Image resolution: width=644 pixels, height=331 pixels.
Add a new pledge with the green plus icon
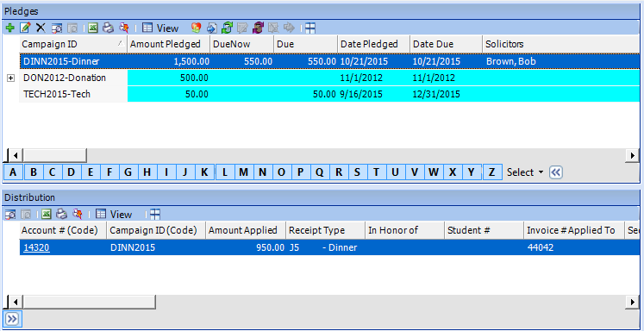tap(10, 28)
